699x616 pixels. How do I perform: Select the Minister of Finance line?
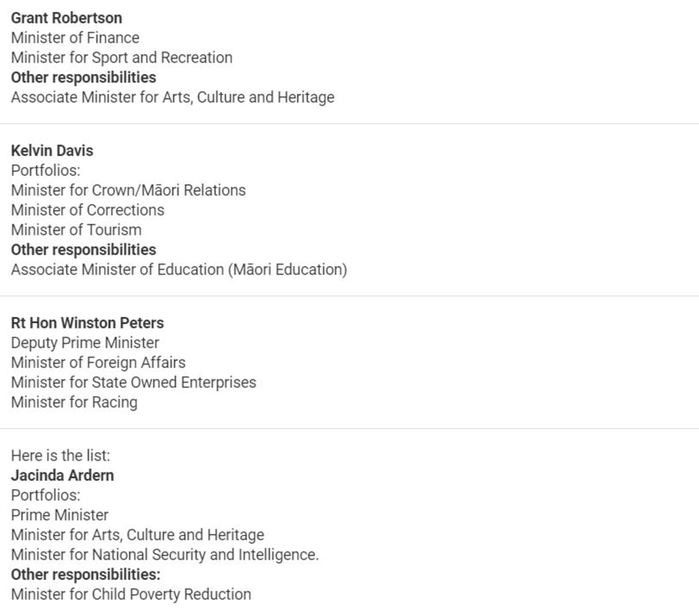75,38
